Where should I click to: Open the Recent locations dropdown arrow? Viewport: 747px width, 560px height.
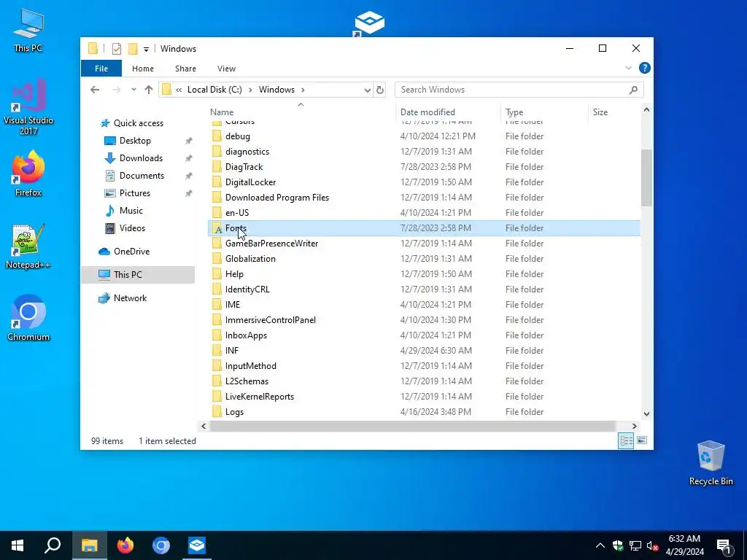(x=133, y=90)
